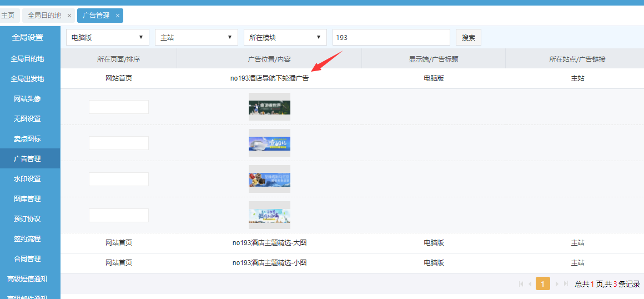Expand the 主站 site dropdown
The image size is (644, 299).
[196, 37]
